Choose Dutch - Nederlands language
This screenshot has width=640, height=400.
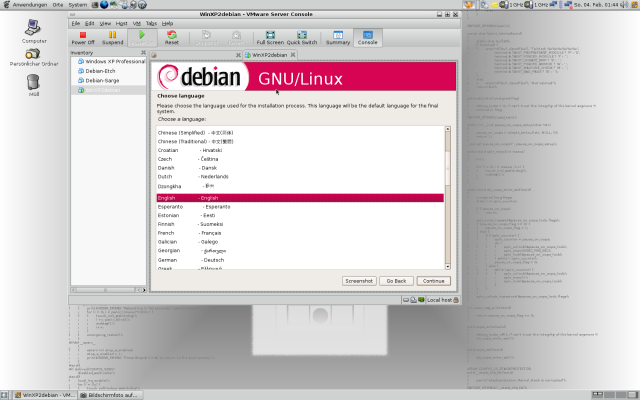tap(300, 177)
